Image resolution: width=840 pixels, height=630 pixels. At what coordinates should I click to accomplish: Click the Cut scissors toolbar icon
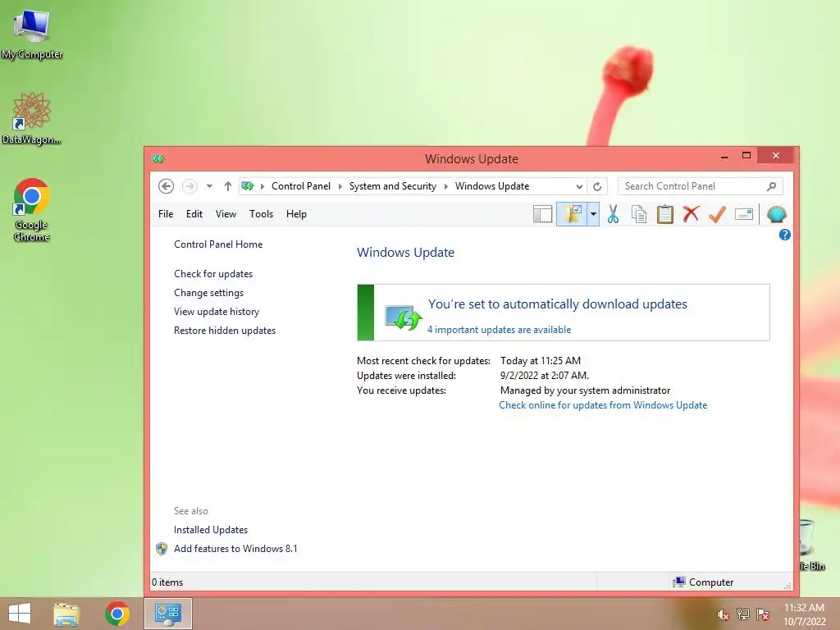[613, 214]
